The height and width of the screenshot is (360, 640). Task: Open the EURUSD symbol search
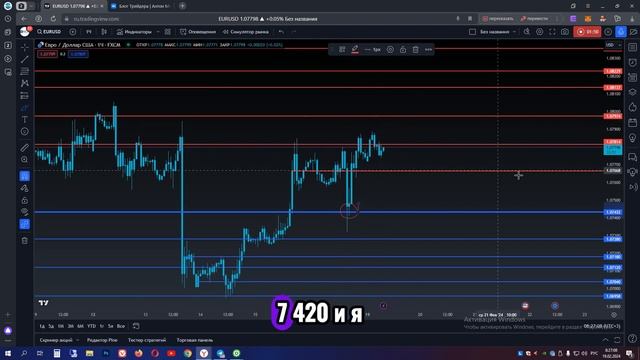49,31
